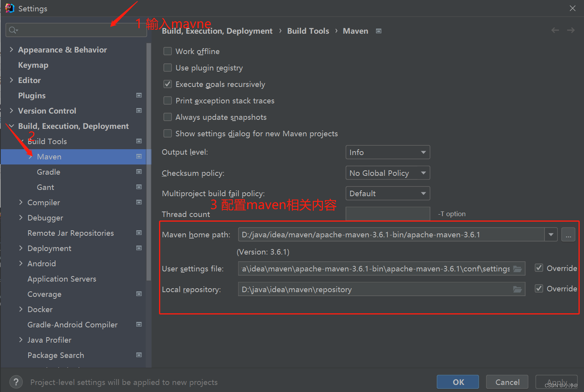Click the IntelliJ IDEA logo in the title bar
The width and height of the screenshot is (584, 392).
9,8
